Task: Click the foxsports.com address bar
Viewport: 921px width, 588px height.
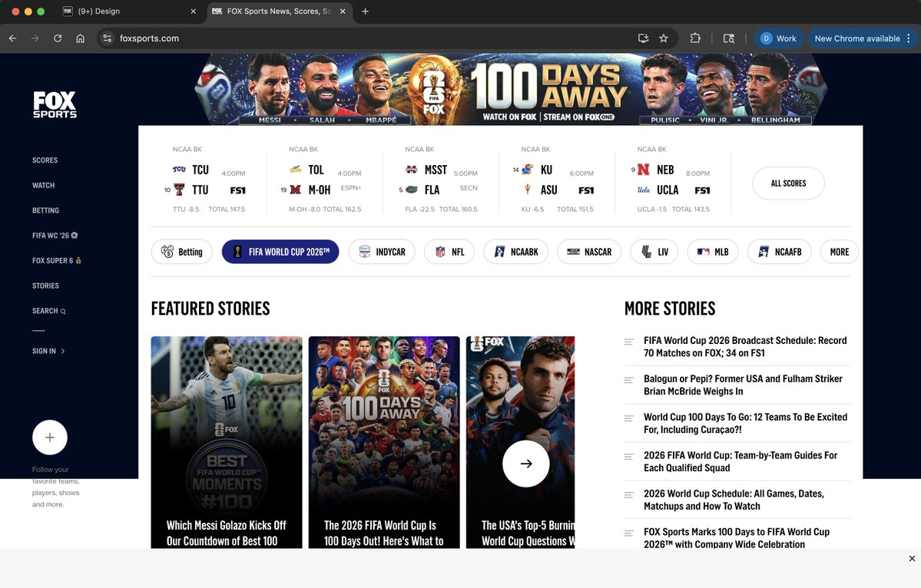Action: tap(376, 38)
